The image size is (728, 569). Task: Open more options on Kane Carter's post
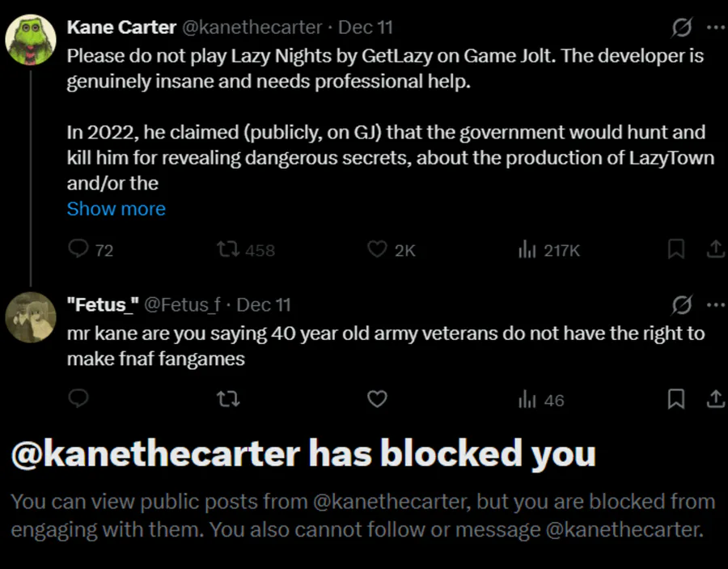pyautogui.click(x=715, y=28)
